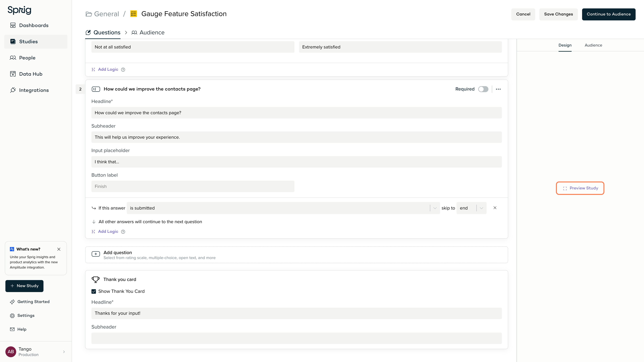Viewport: 644px width, 362px height.
Task: Click the yellow survey icon beside study title
Action: pos(134,14)
